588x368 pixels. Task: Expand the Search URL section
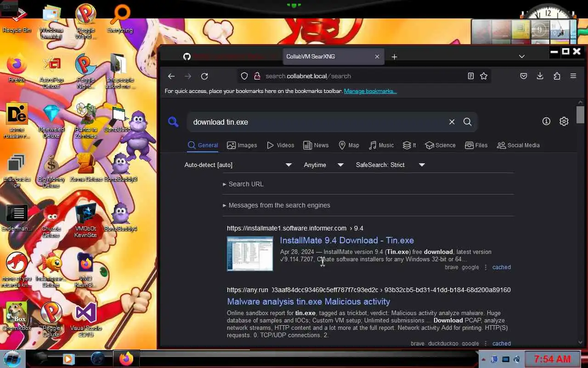pyautogui.click(x=243, y=184)
